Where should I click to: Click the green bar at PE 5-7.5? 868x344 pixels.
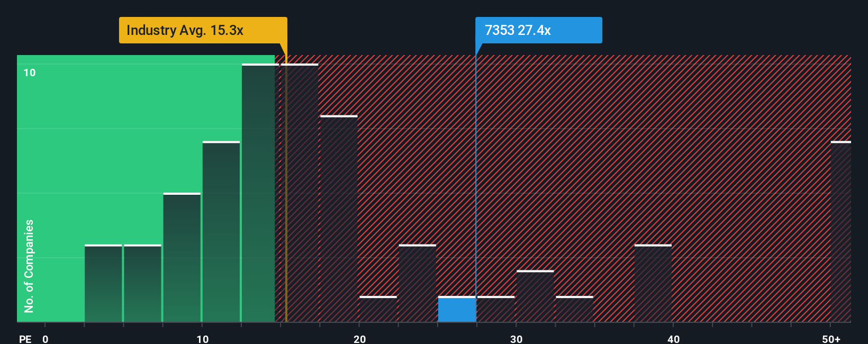coord(142,283)
